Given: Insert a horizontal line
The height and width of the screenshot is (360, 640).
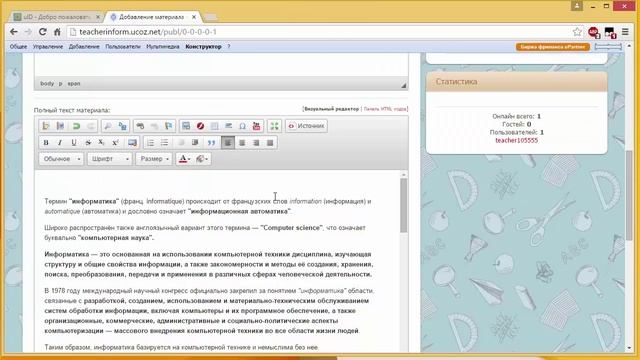Looking at the screenshot, I should click(229, 126).
